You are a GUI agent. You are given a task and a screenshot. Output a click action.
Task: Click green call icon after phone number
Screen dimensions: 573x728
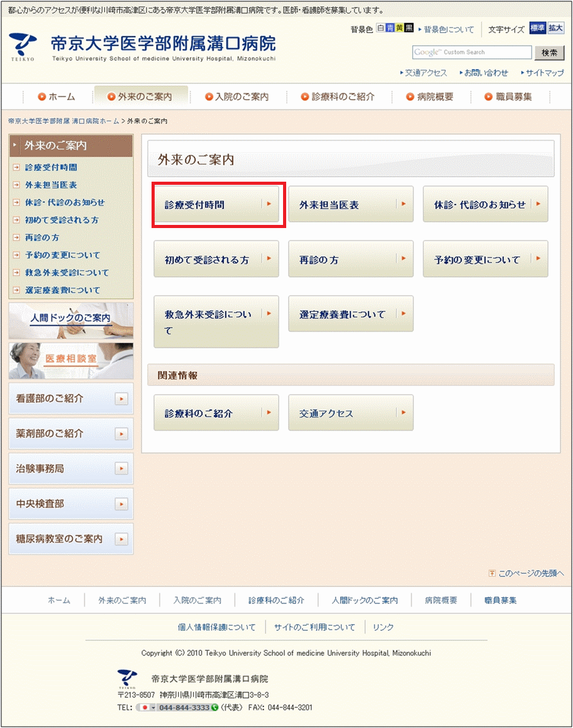click(215, 707)
